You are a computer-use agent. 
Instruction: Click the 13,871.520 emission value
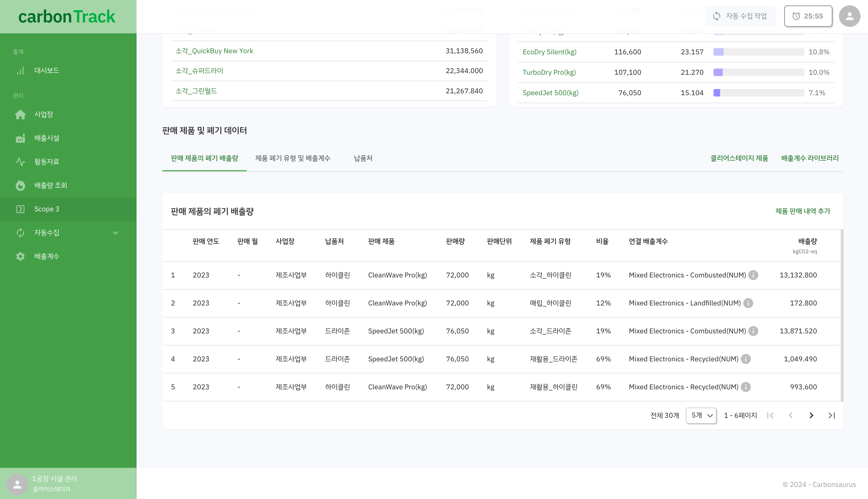(x=798, y=331)
